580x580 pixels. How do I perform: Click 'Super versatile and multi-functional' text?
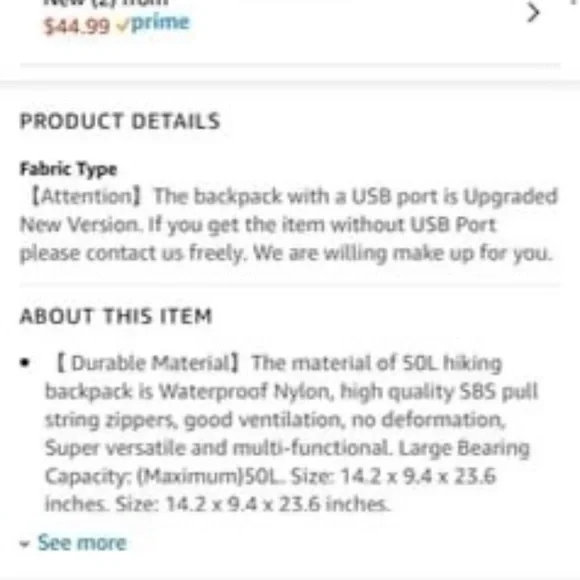(x=217, y=448)
